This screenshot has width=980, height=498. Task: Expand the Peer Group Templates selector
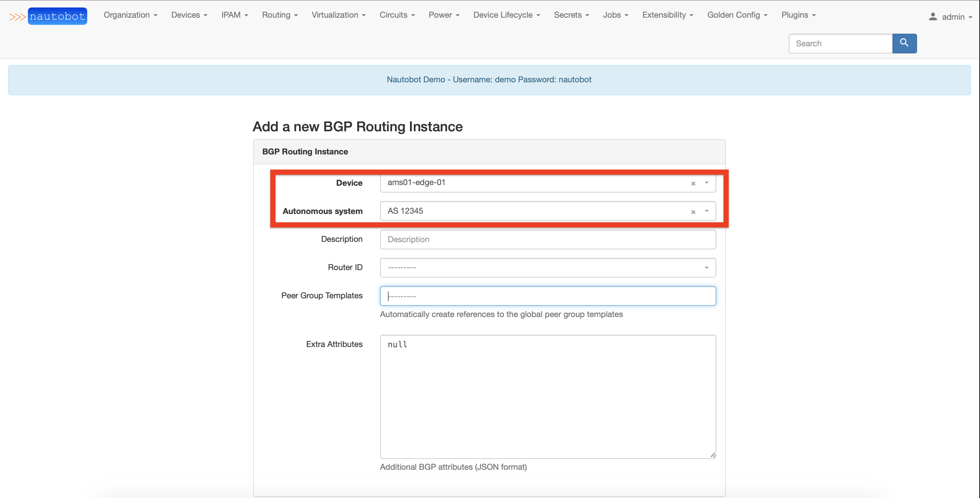[548, 296]
